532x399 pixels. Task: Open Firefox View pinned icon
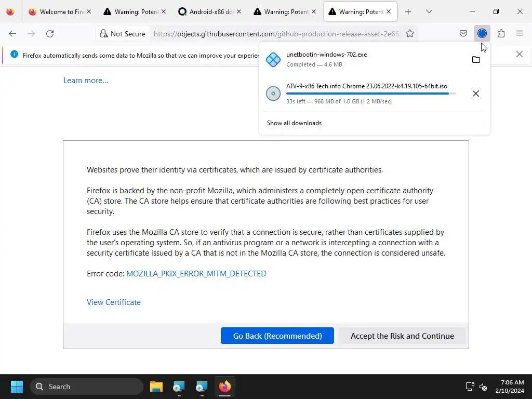click(x=10, y=12)
